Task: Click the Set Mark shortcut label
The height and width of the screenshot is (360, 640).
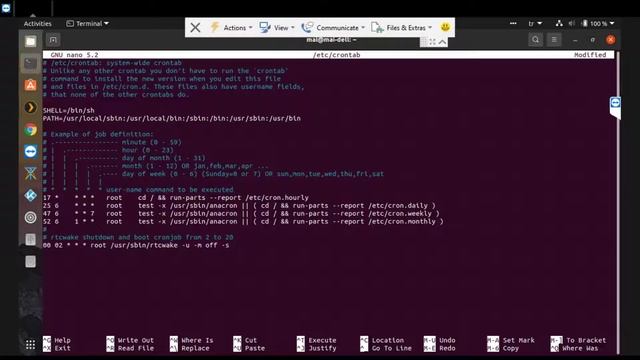Action: [x=518, y=340]
